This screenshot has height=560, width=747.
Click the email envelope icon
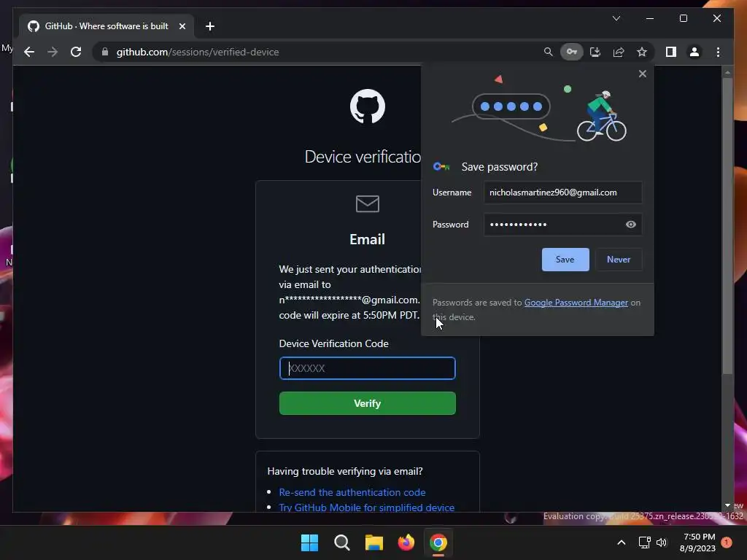click(x=368, y=204)
